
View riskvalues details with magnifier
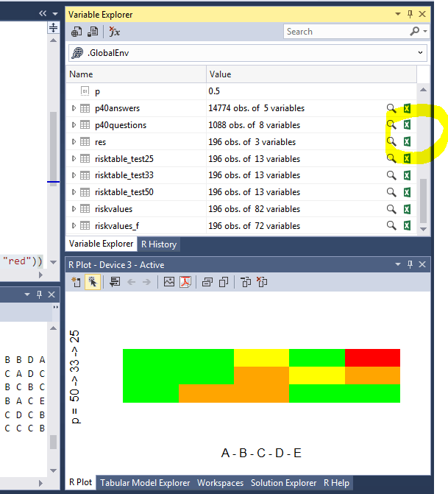(391, 209)
